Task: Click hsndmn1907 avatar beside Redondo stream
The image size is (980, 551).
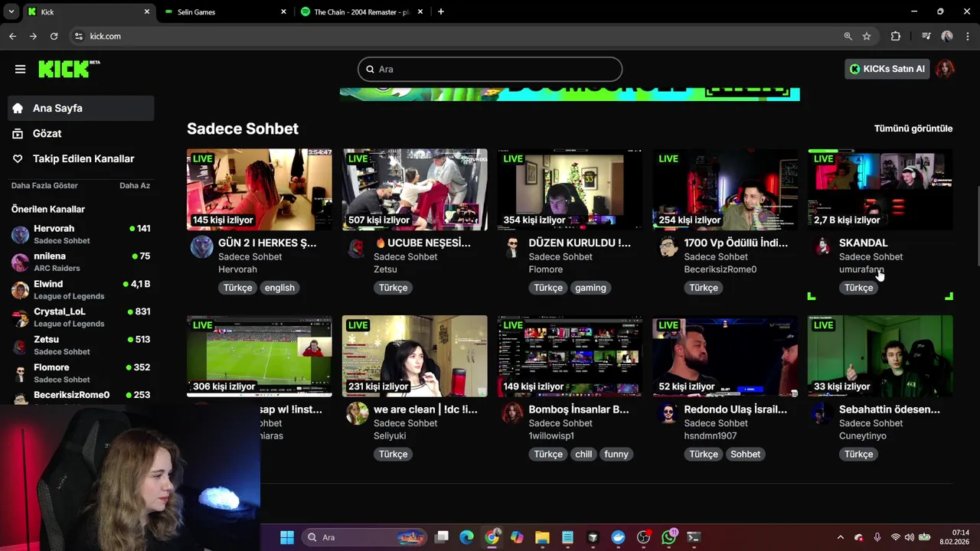Action: click(x=668, y=414)
